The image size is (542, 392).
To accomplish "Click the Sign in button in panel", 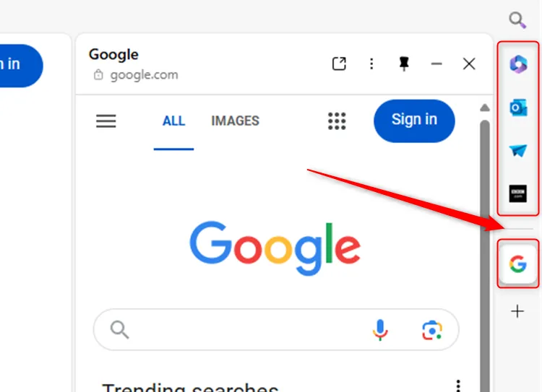I will coord(414,120).
